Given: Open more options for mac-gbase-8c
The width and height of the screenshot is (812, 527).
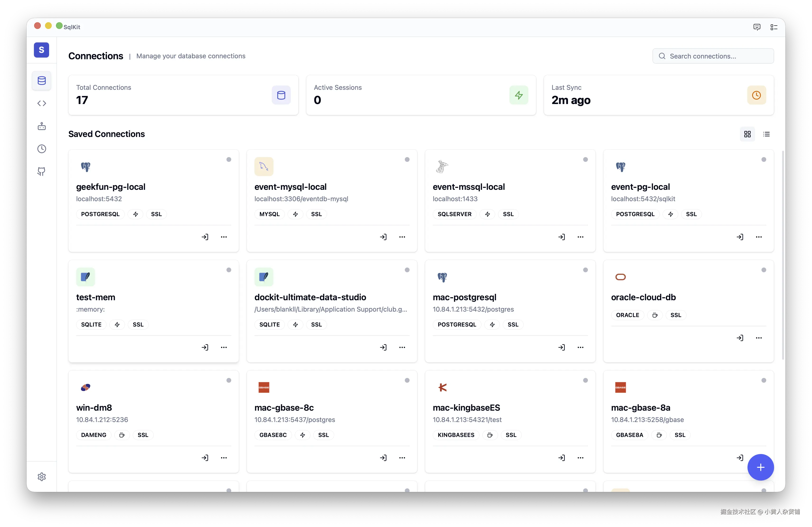Looking at the screenshot, I should [x=402, y=458].
